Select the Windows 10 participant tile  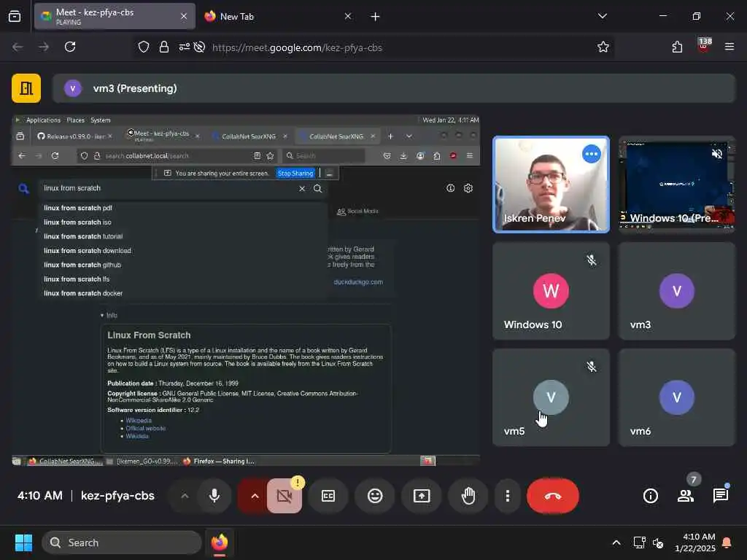(x=551, y=291)
